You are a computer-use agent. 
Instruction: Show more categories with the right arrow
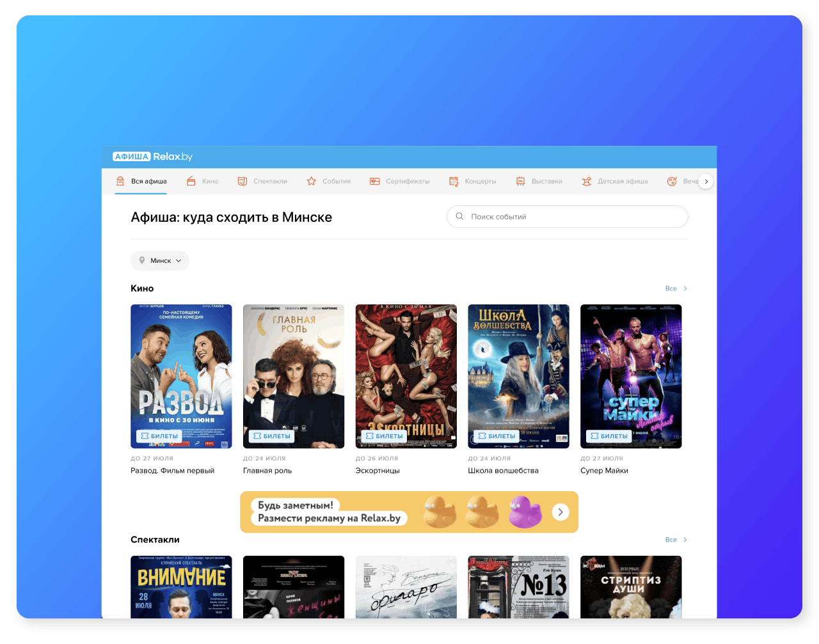click(706, 181)
